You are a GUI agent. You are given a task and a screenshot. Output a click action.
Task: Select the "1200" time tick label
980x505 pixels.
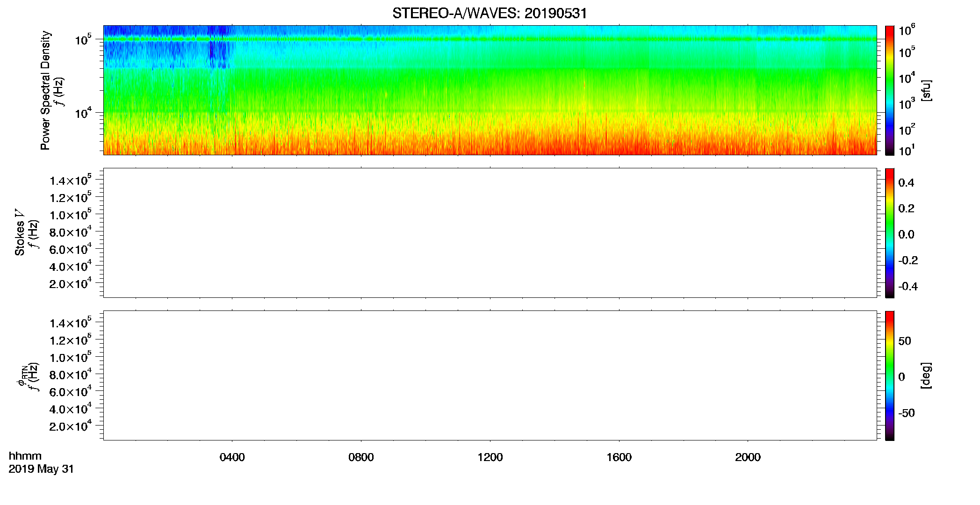490,457
